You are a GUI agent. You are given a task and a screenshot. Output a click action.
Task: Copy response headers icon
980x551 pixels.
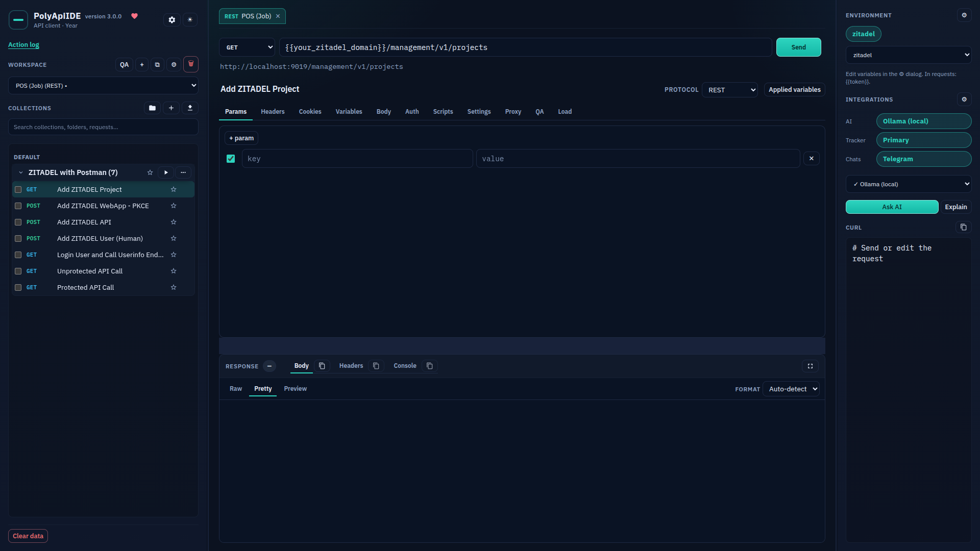[x=376, y=366]
